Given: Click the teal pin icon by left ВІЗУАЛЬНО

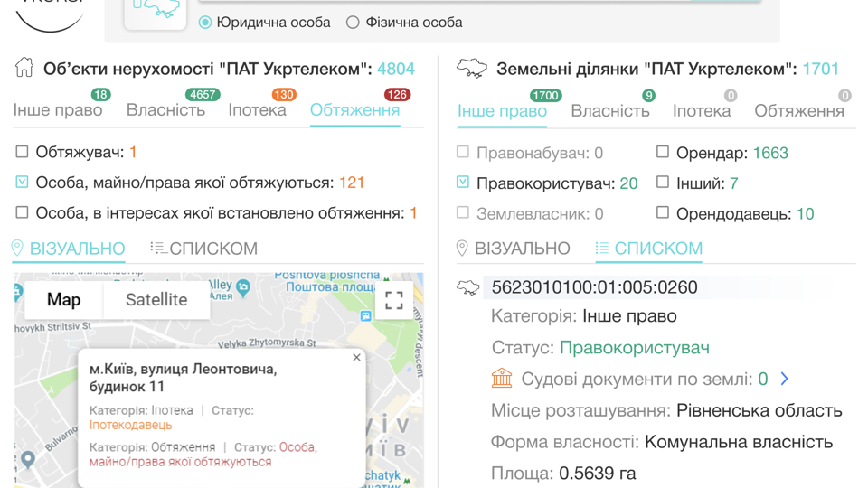Looking at the screenshot, I should pyautogui.click(x=18, y=248).
